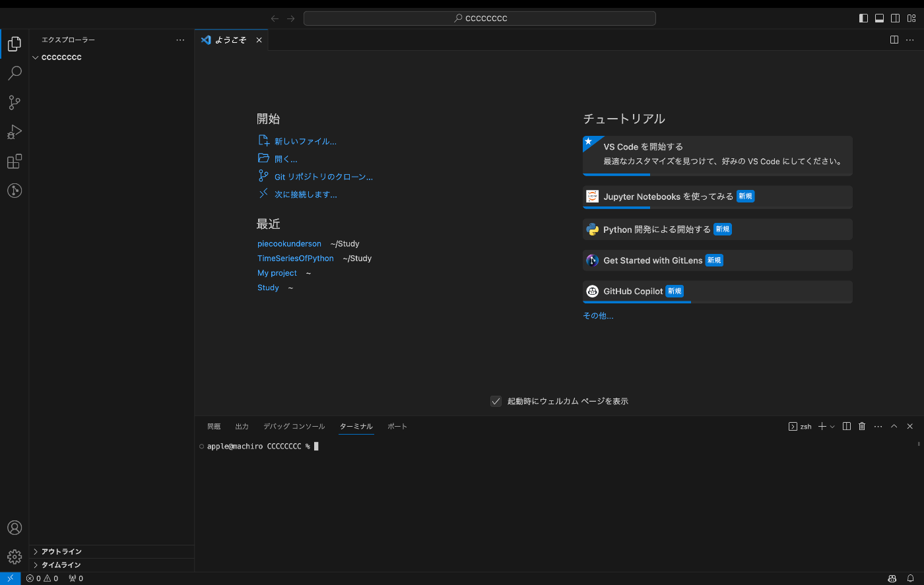Select the ターミナル panel tab
Screen dimensions: 924x585
(356, 427)
